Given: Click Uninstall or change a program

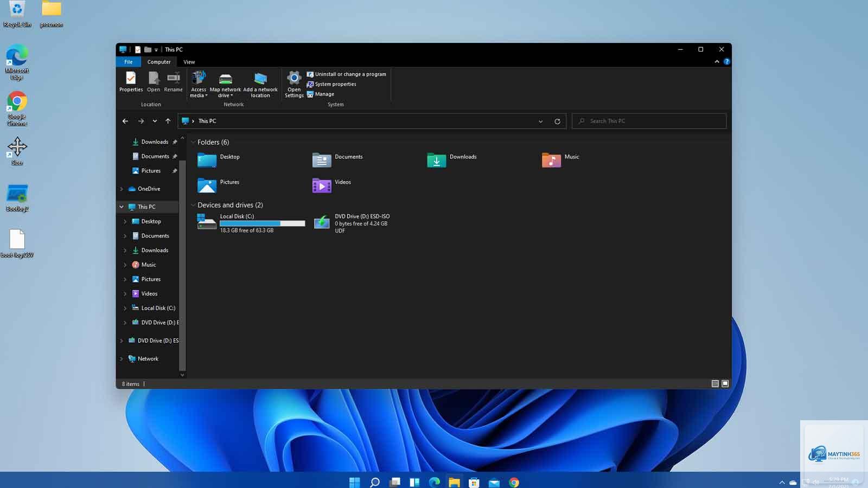Looking at the screenshot, I should click(347, 74).
